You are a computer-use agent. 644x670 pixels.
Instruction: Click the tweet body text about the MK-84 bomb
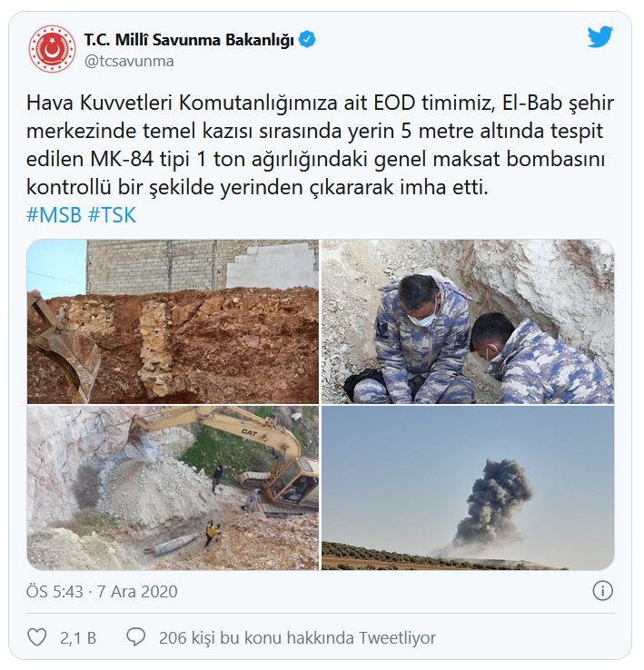pyautogui.click(x=320, y=145)
